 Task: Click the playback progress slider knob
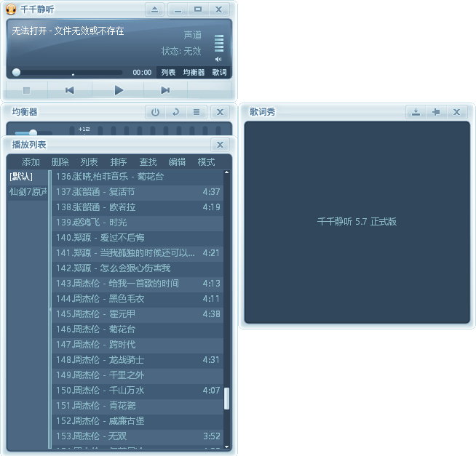point(16,72)
